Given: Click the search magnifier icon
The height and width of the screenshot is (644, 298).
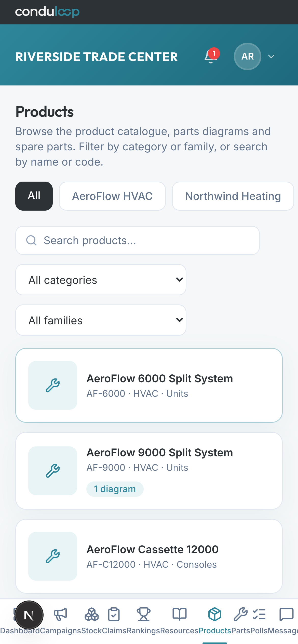Looking at the screenshot, I should 31,240.
